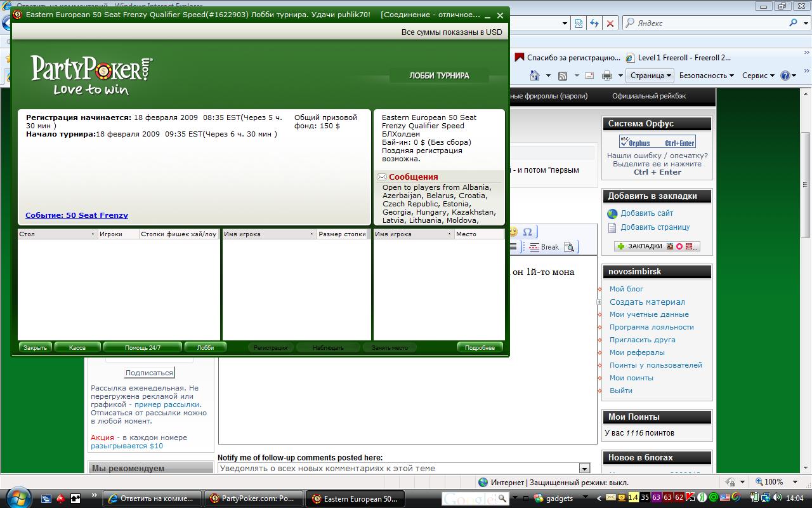Click the smiley emoticon icon in the editor

(x=513, y=232)
